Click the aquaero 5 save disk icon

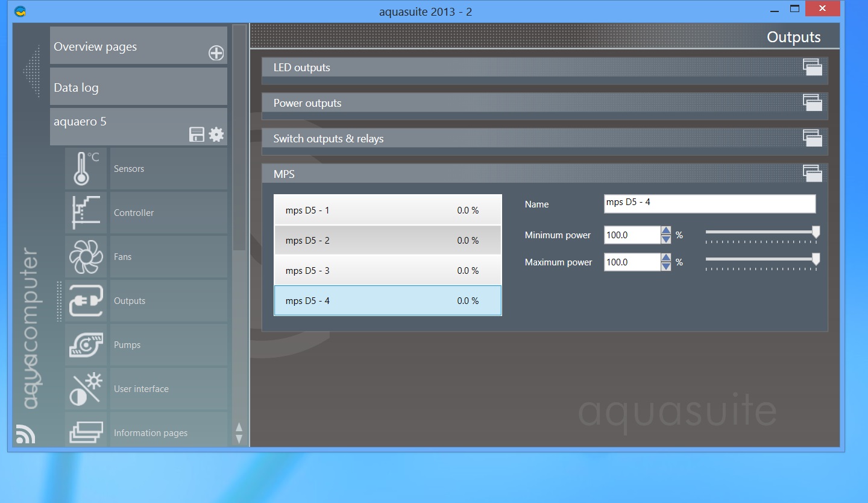coord(197,134)
